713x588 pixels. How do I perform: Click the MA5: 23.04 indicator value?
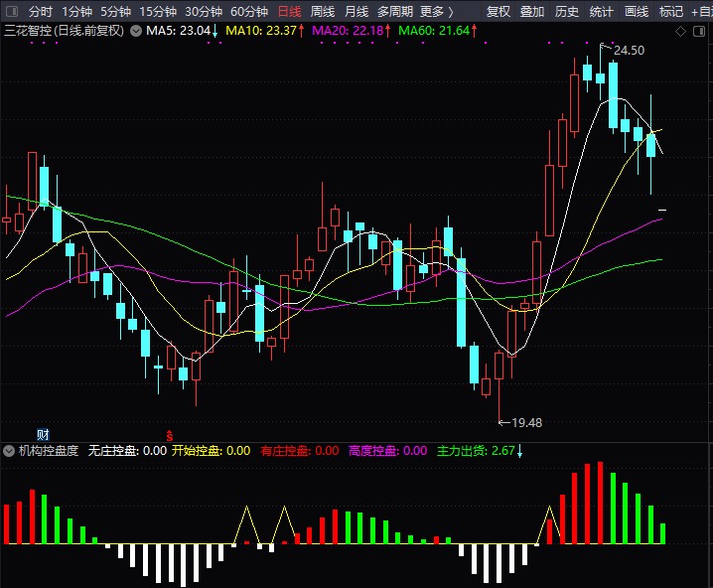[179, 31]
